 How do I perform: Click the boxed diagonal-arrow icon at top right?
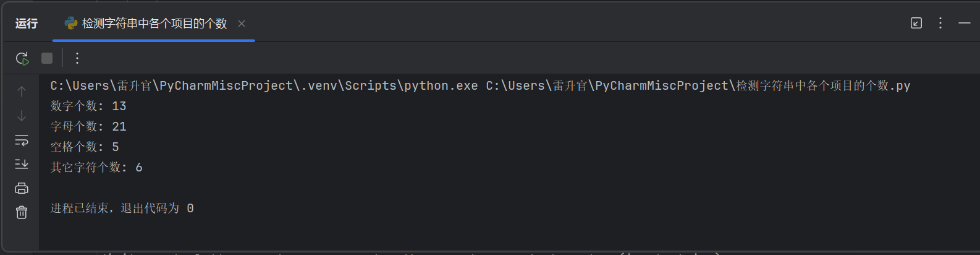pyautogui.click(x=916, y=23)
